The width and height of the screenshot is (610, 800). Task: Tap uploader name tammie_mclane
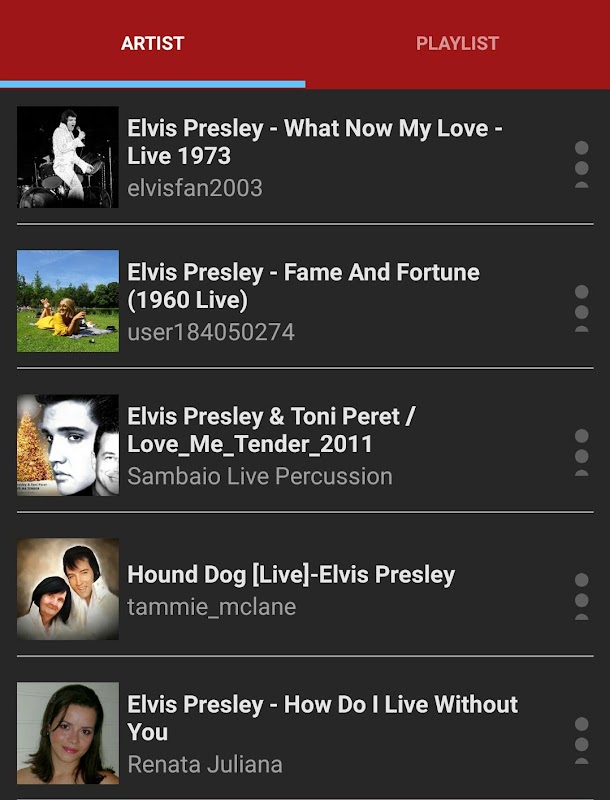point(212,606)
